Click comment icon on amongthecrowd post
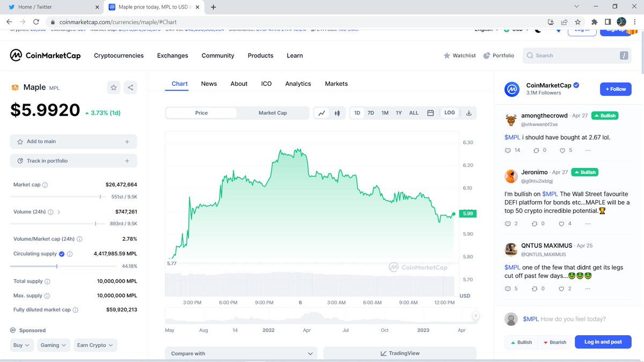The image size is (644, 362). 508,150
